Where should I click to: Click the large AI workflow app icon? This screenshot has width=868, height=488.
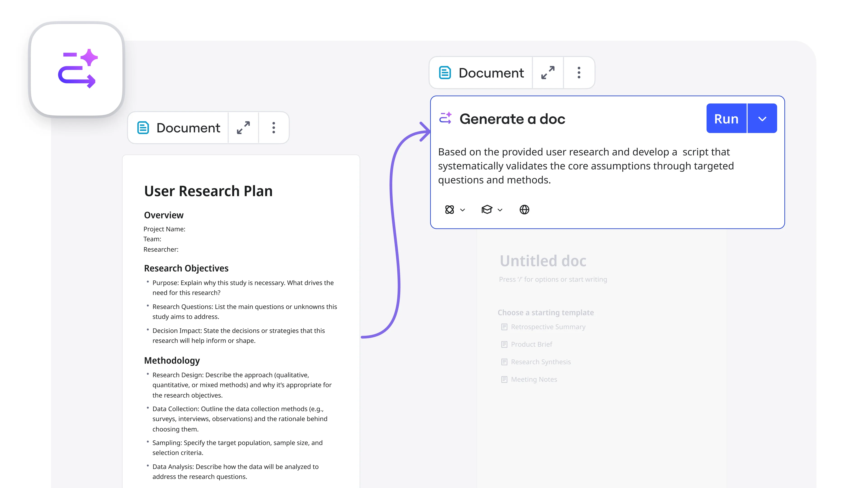pyautogui.click(x=77, y=70)
